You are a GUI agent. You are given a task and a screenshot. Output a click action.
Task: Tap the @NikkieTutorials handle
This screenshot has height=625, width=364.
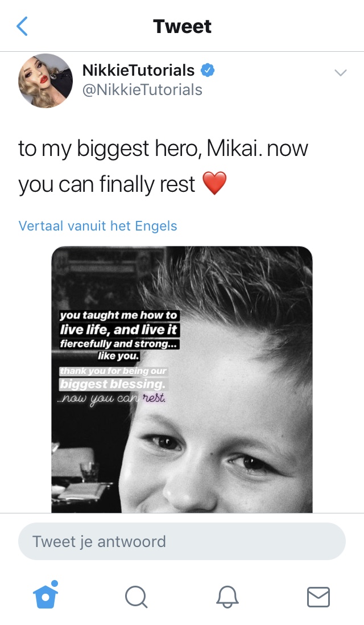(142, 90)
